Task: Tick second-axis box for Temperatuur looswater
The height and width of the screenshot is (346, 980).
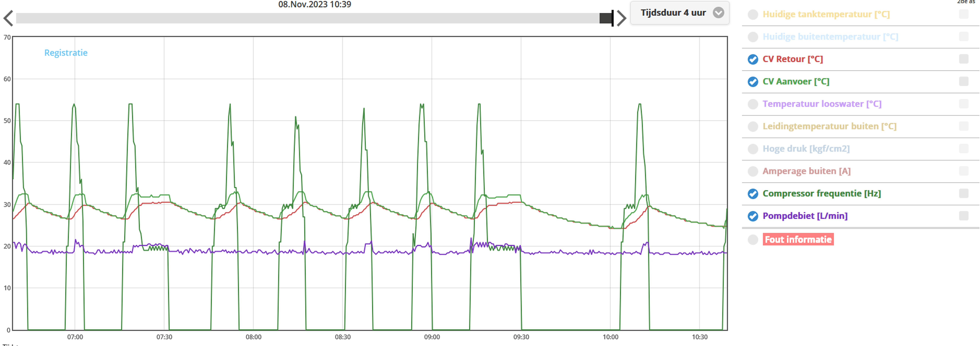Action: click(x=964, y=104)
